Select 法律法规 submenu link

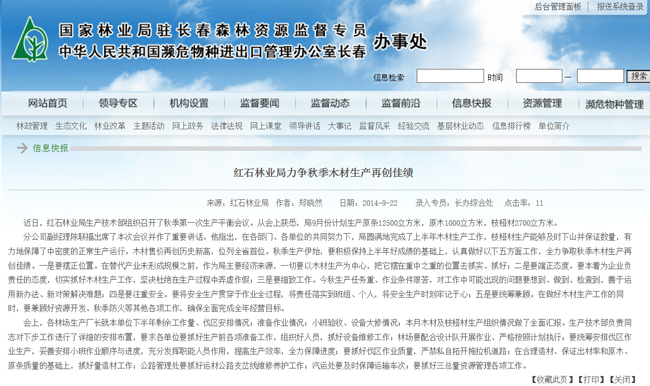pos(227,126)
